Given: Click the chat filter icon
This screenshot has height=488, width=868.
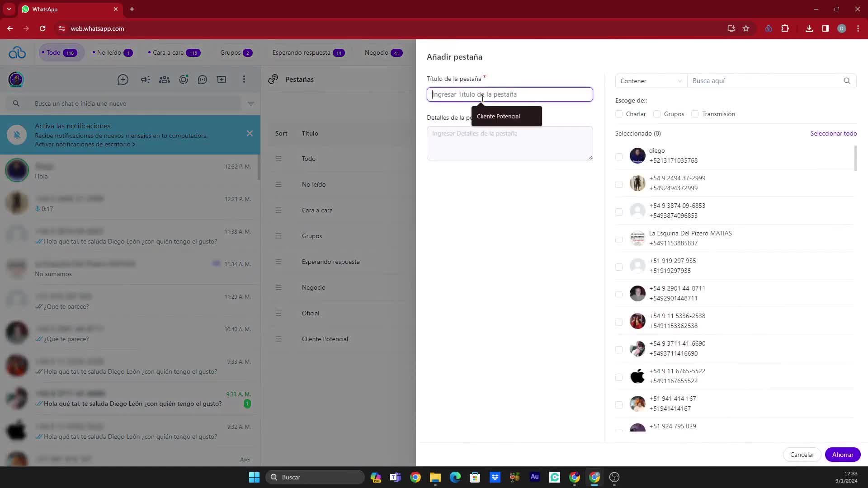Looking at the screenshot, I should (251, 103).
